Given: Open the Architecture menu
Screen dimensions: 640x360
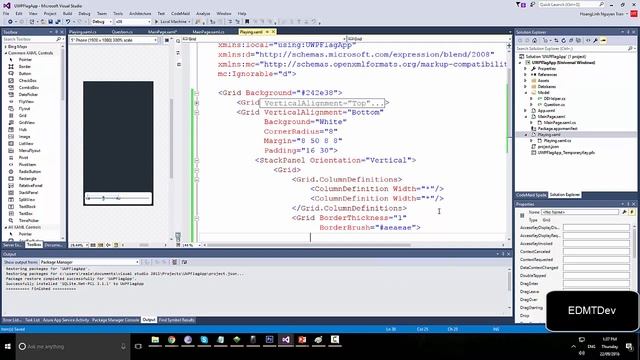Looking at the screenshot, I should pyautogui.click(x=140, y=13).
